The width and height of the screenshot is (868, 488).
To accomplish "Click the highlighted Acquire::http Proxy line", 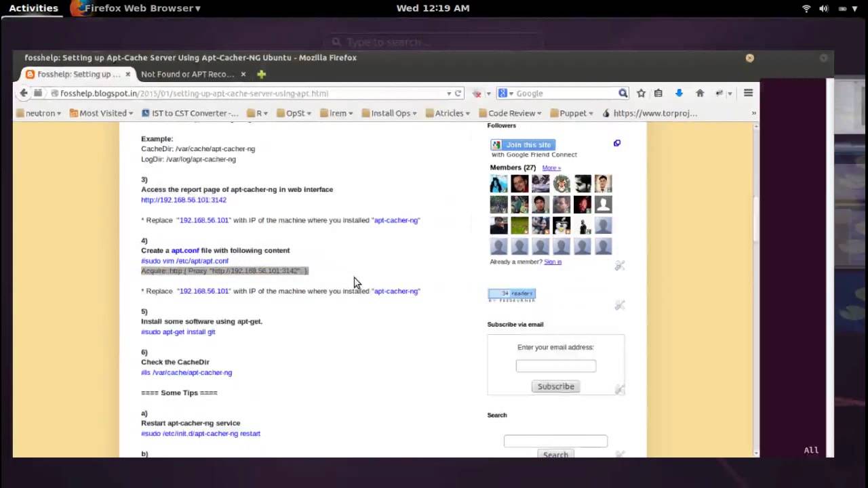I will coord(224,271).
